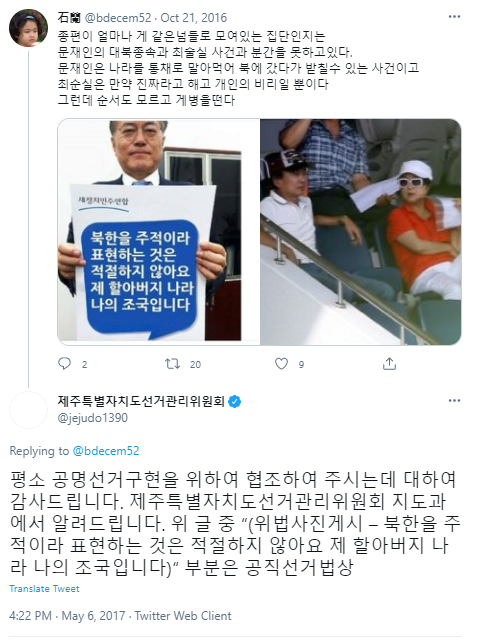The height and width of the screenshot is (644, 479).
Task: Click the blue verified badge
Action: pos(235,401)
